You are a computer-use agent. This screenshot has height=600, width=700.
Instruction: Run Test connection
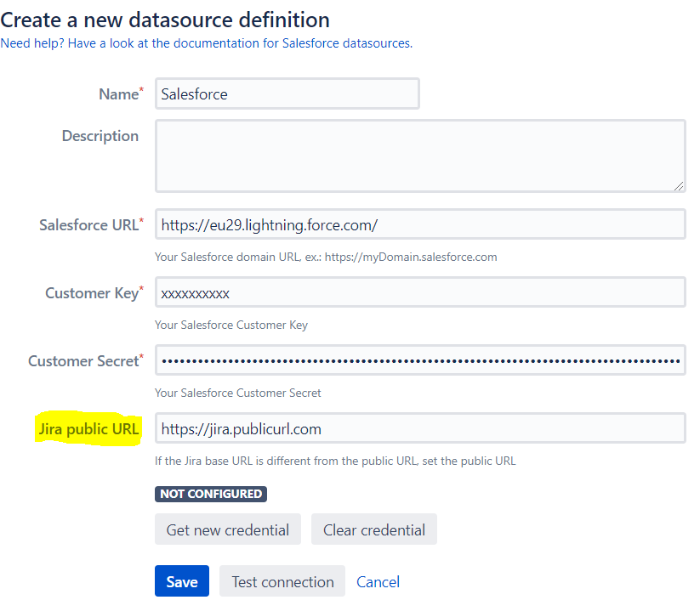[x=282, y=581]
